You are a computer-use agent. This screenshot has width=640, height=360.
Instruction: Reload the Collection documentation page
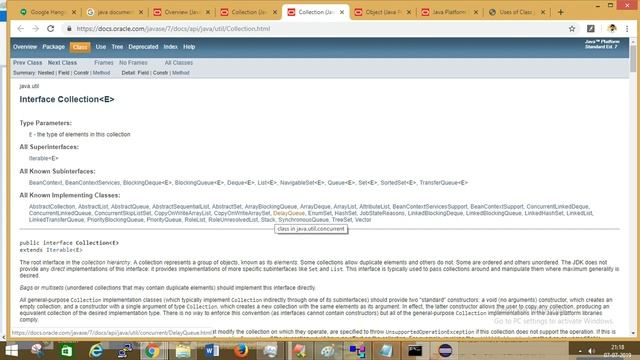[x=51, y=29]
